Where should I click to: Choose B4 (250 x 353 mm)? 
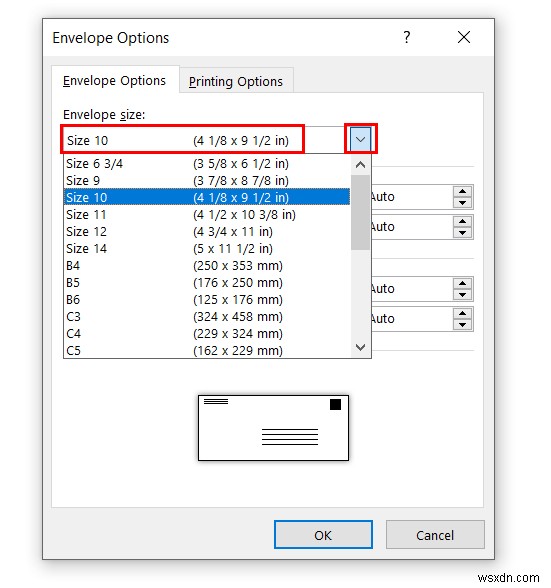[207, 266]
